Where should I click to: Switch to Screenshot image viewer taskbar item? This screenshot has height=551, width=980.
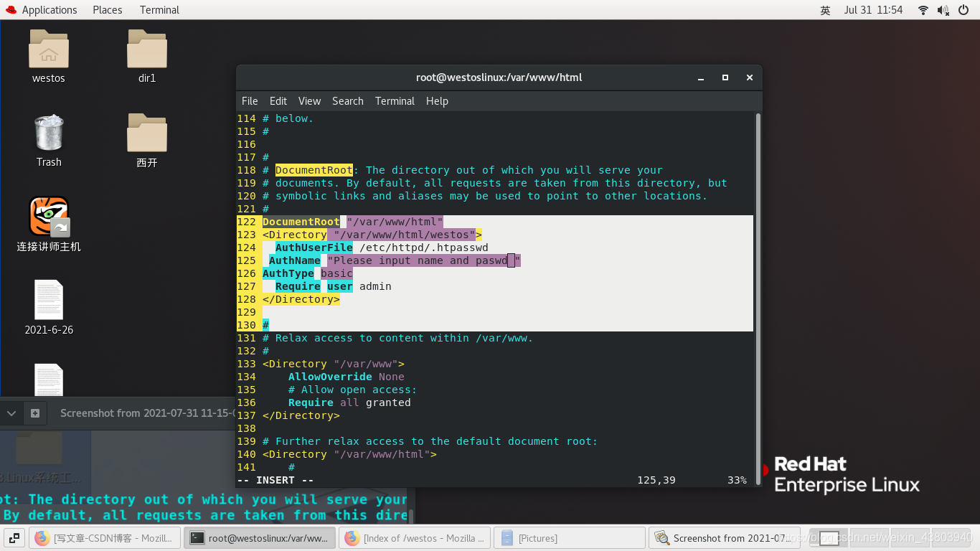725,537
